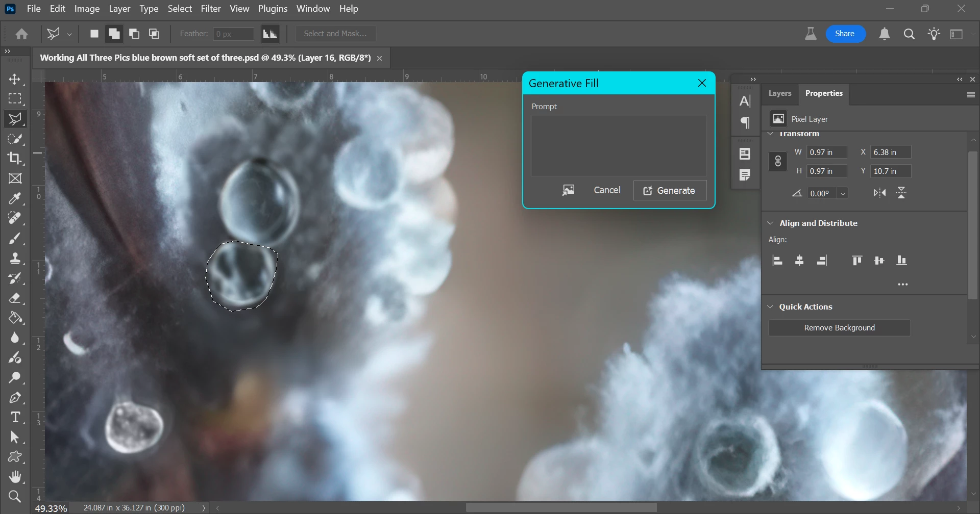980x514 pixels.
Task: Select the Polygonal Lasso tool in the toolbar
Action: click(15, 119)
